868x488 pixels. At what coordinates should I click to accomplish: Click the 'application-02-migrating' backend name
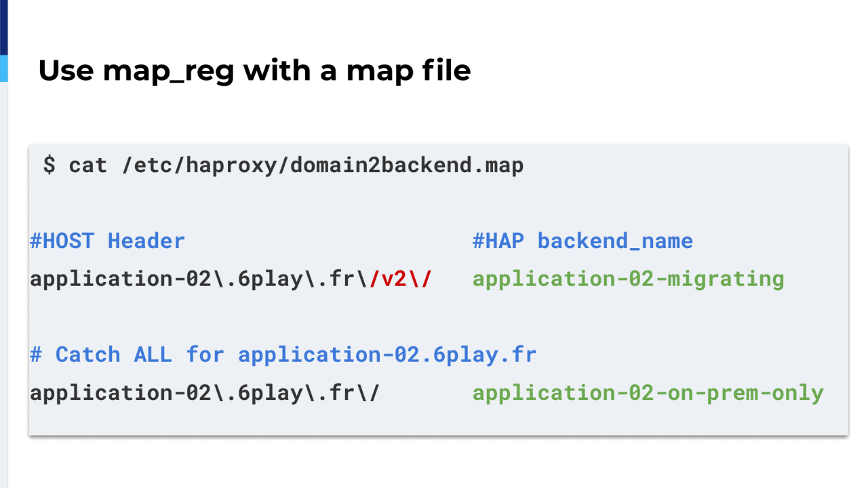(x=628, y=279)
